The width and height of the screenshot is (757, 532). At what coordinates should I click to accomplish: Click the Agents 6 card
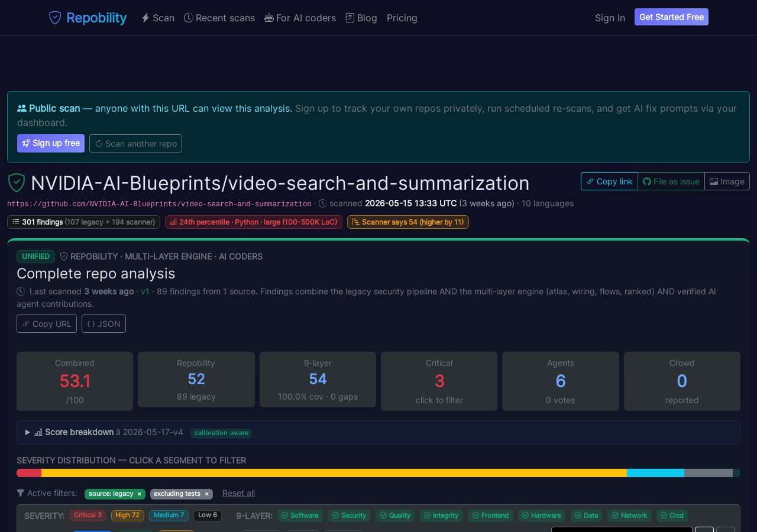pyautogui.click(x=561, y=381)
